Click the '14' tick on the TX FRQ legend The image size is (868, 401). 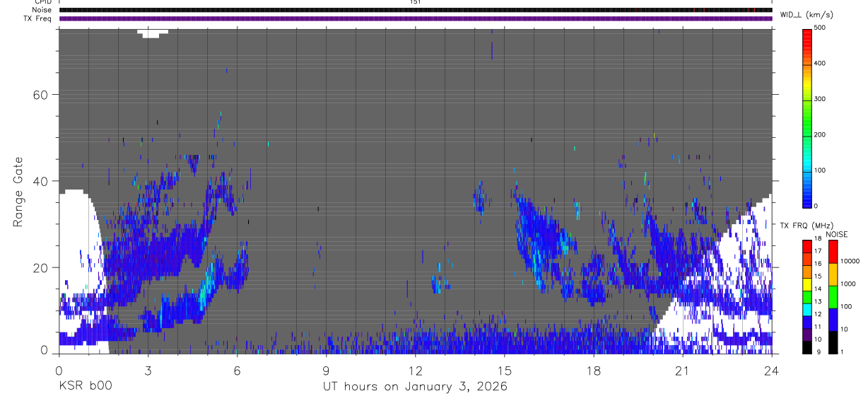click(818, 289)
